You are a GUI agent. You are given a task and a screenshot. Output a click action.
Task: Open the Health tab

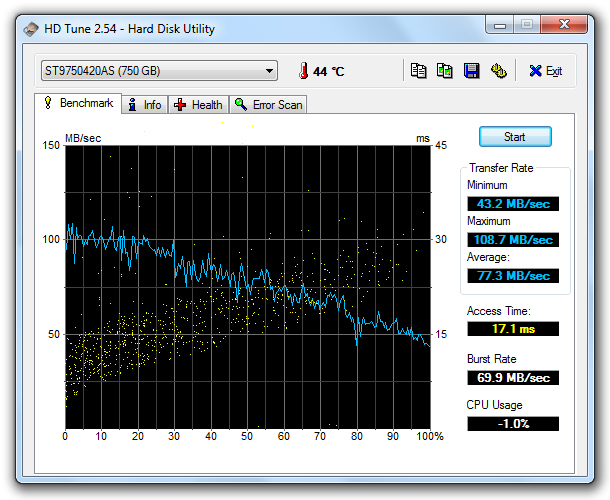[198, 105]
